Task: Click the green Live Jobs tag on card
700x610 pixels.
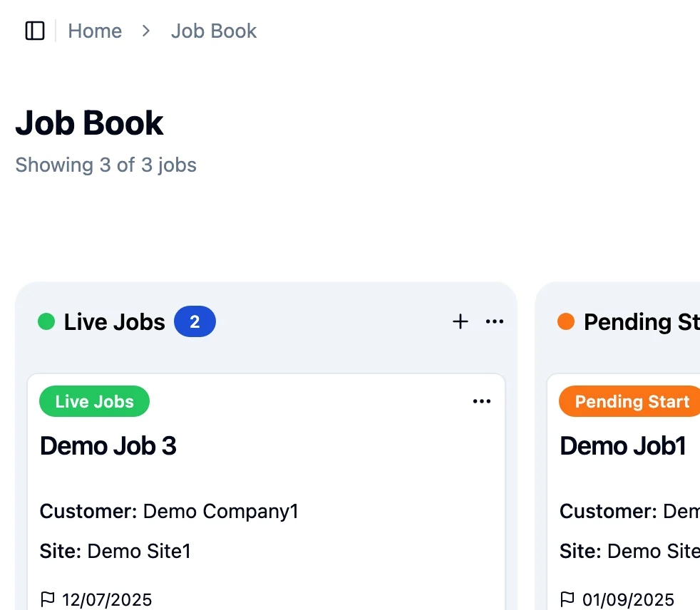Action: (94, 401)
